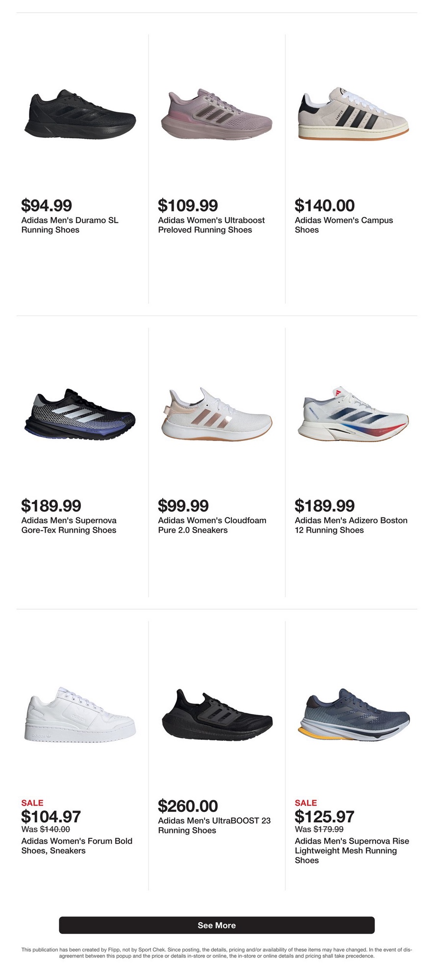This screenshot has width=434, height=980.
Task: Select Adidas Women's Cloudfoam Pure 2.0 title
Action: pos(212,525)
